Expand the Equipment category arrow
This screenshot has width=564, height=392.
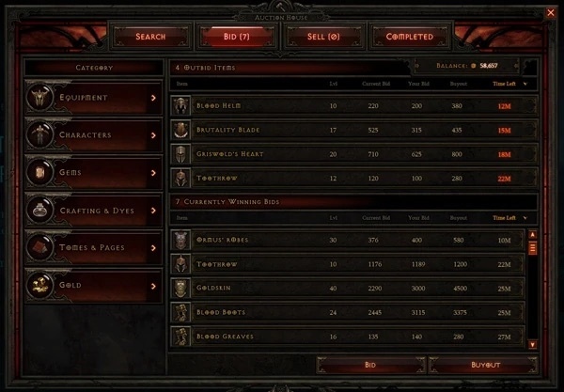[x=153, y=98]
